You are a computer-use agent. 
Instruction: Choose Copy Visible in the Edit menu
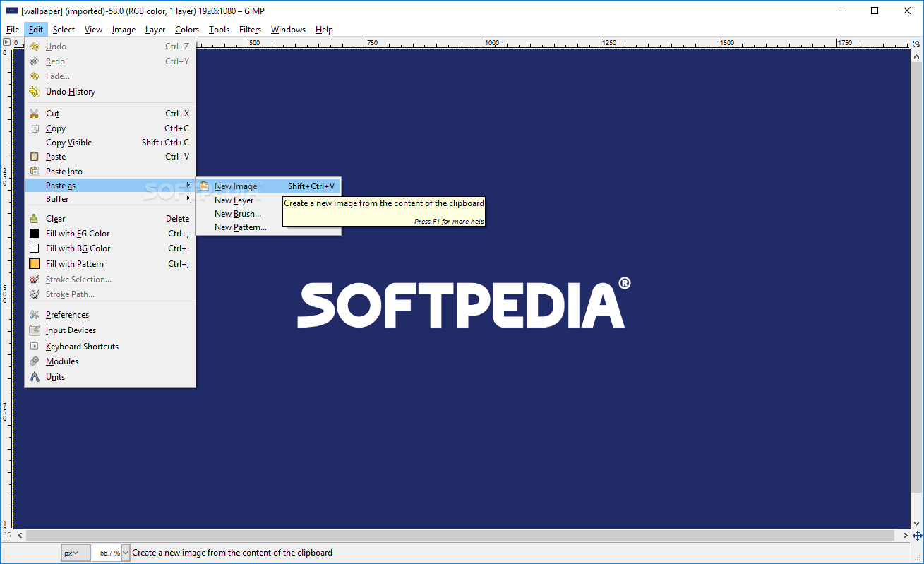coord(109,143)
